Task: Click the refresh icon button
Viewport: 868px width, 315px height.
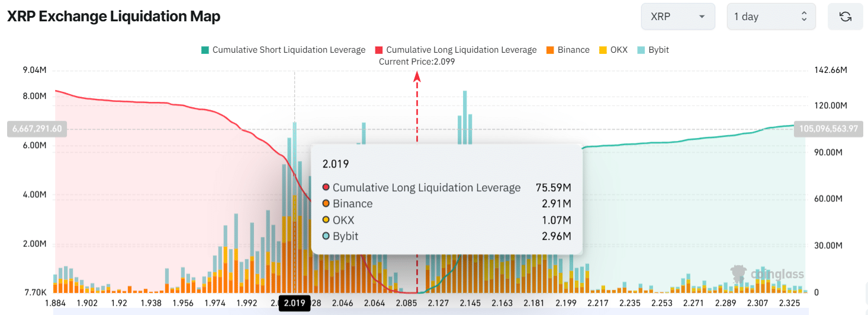Action: coord(845,17)
